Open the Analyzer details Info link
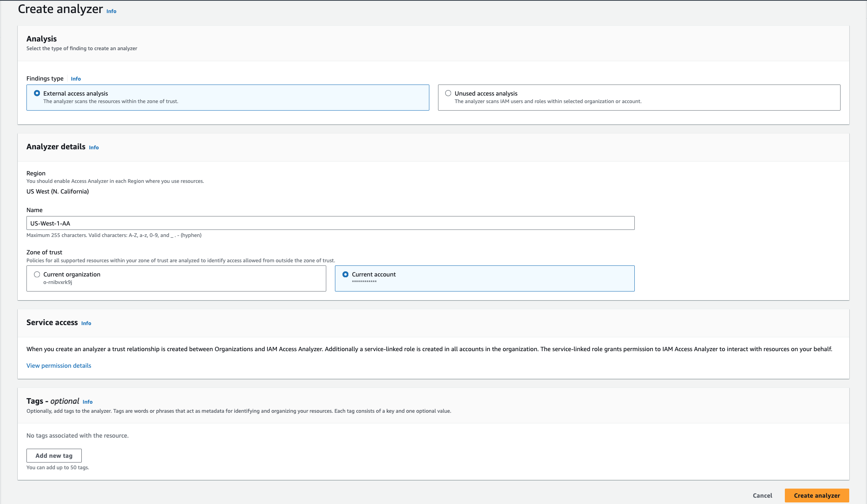The image size is (867, 504). click(x=94, y=147)
